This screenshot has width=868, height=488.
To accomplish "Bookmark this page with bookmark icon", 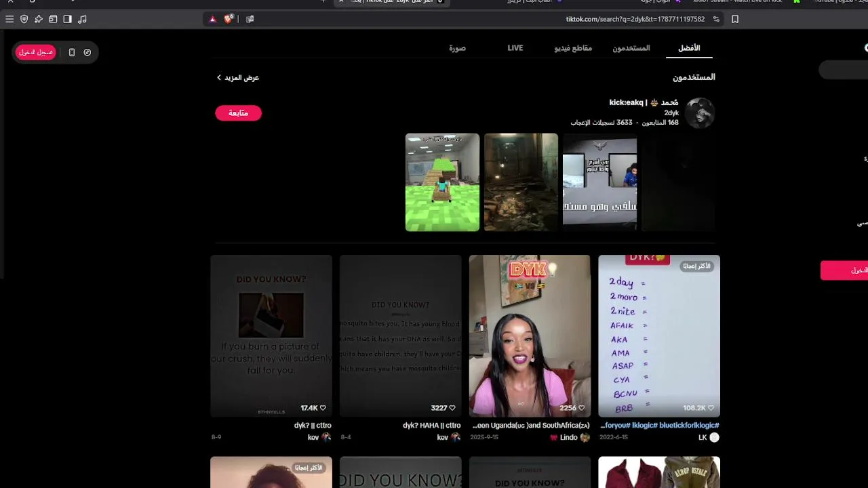I will tap(735, 19).
